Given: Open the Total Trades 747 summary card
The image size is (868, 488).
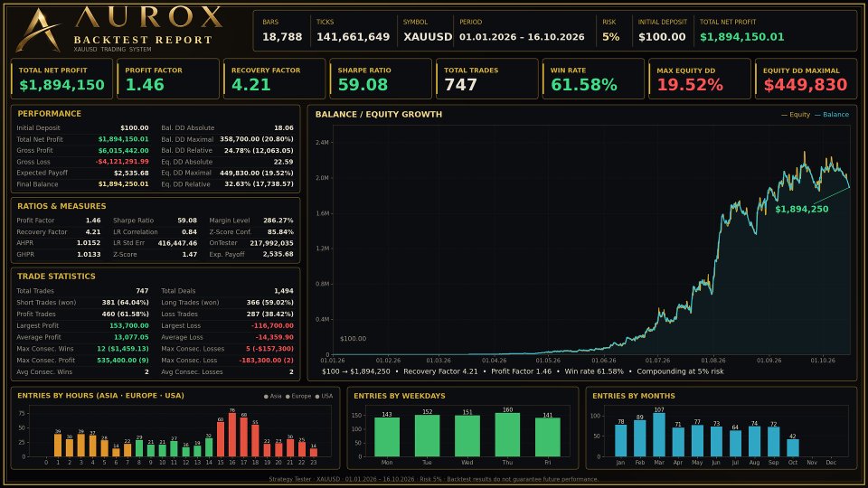Looking at the screenshot, I should 487,79.
